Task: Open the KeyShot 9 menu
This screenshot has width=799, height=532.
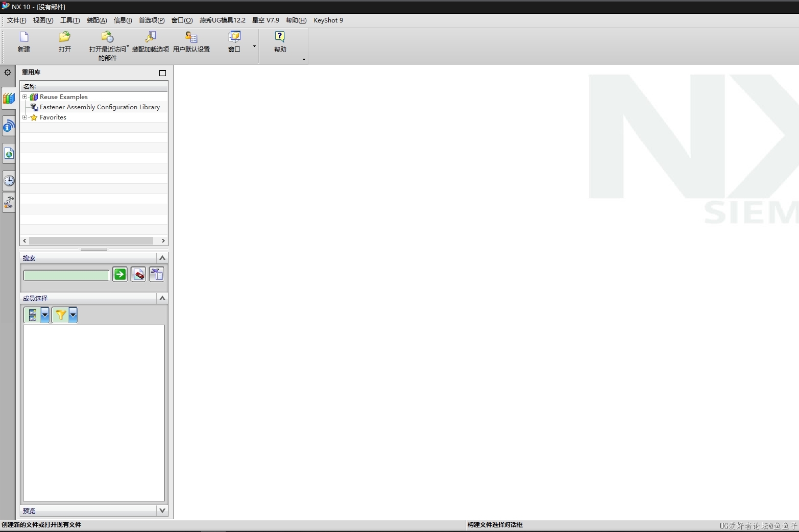Action: coord(328,20)
